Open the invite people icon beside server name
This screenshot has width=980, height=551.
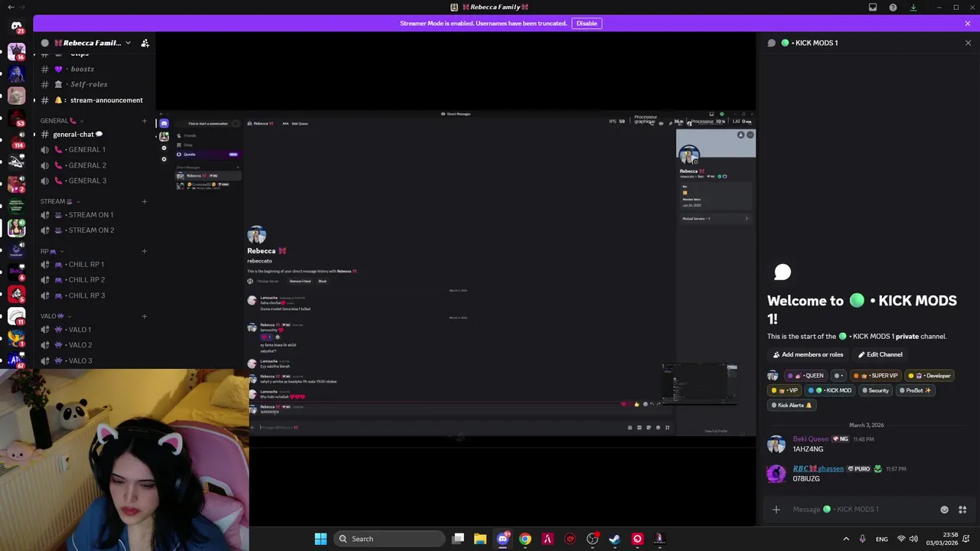point(145,43)
